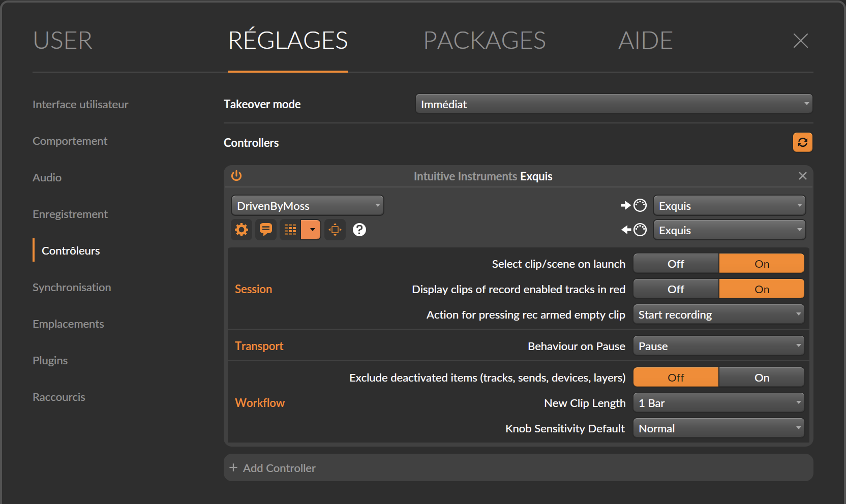Viewport: 846px width, 504px height.
Task: Open the New Clip Length dropdown
Action: (x=719, y=403)
